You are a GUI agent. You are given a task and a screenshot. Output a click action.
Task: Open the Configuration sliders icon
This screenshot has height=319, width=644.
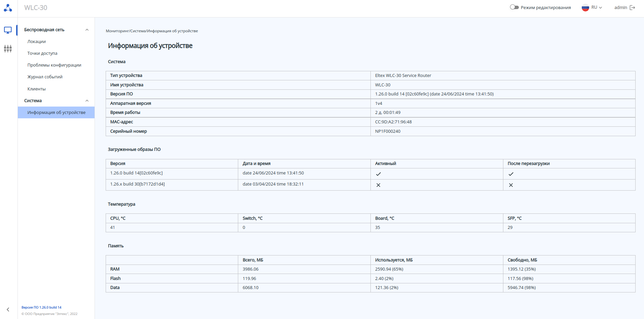click(x=8, y=49)
